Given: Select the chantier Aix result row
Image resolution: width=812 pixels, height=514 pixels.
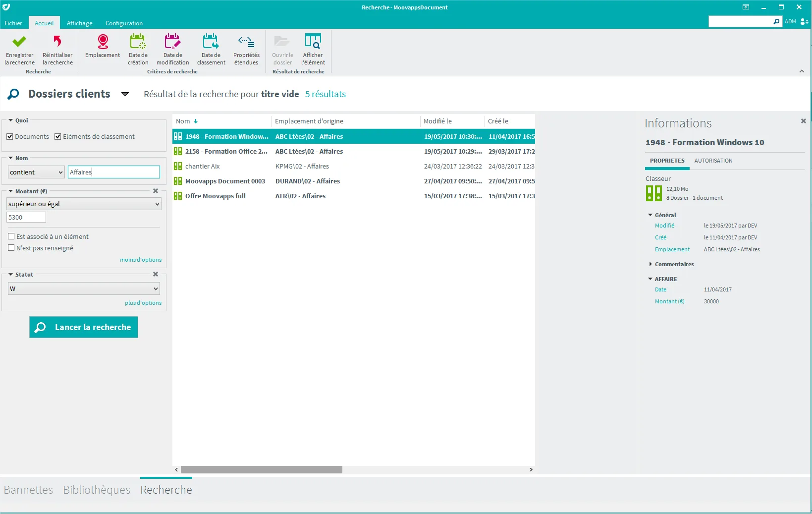Looking at the screenshot, I should [354, 166].
